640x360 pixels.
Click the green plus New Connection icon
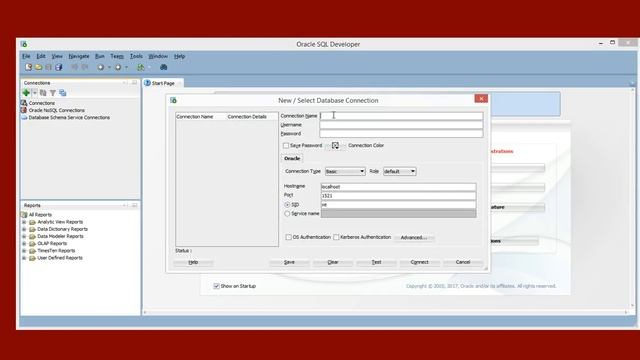[26, 93]
